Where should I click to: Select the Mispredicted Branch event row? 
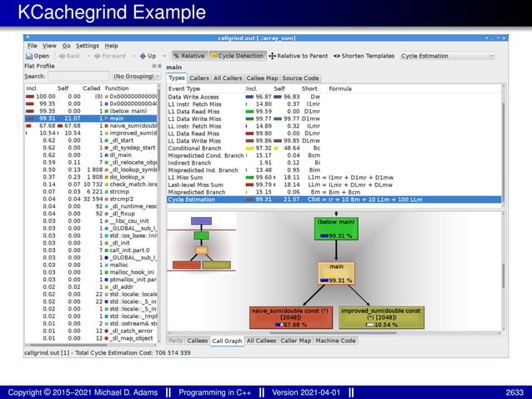coord(334,192)
